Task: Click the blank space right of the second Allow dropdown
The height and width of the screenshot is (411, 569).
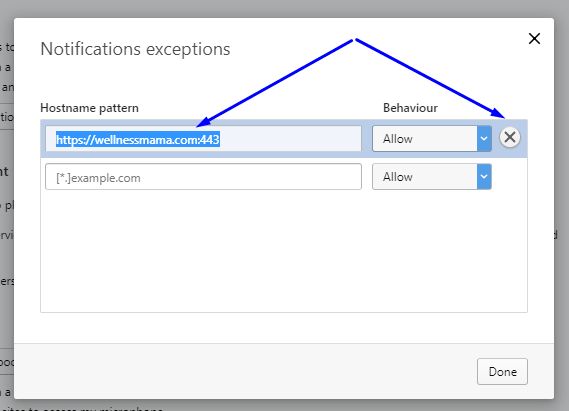Action: [509, 177]
